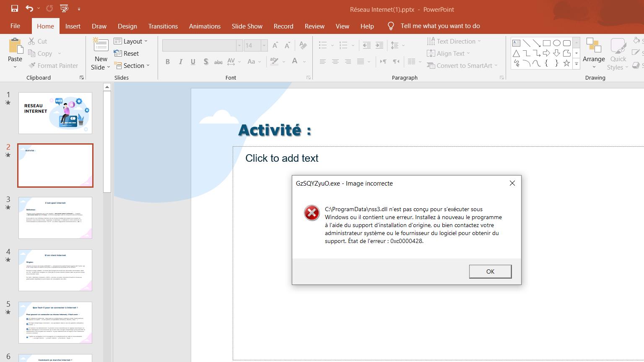Open the font size dropdown
This screenshot has width=644, height=362.
(x=264, y=45)
